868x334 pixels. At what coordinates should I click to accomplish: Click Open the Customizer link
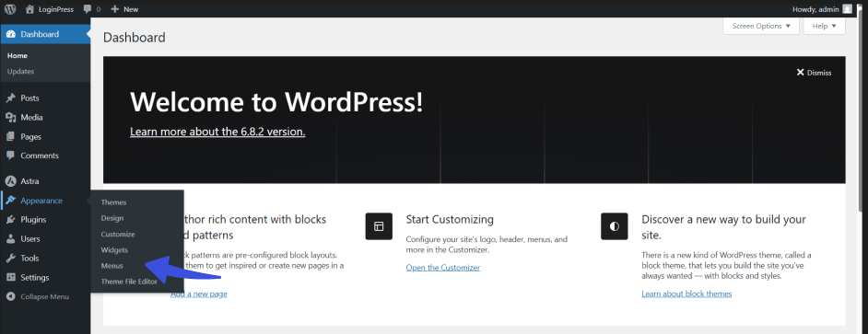pos(443,268)
